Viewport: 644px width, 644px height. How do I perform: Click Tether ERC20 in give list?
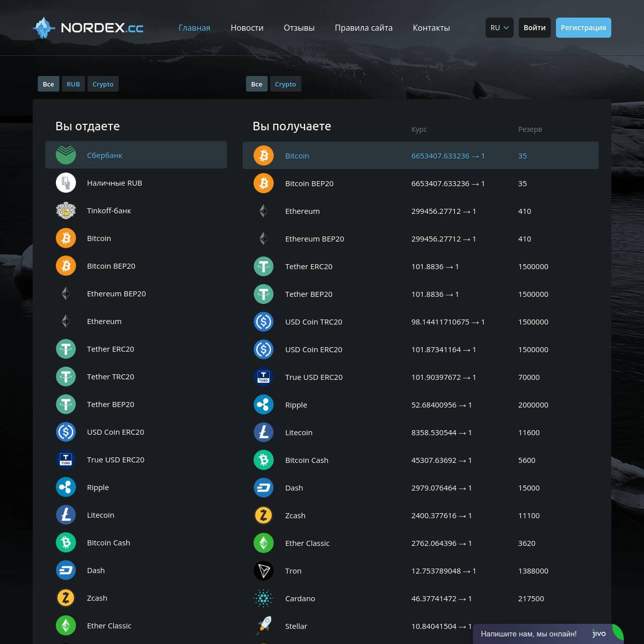tap(111, 349)
